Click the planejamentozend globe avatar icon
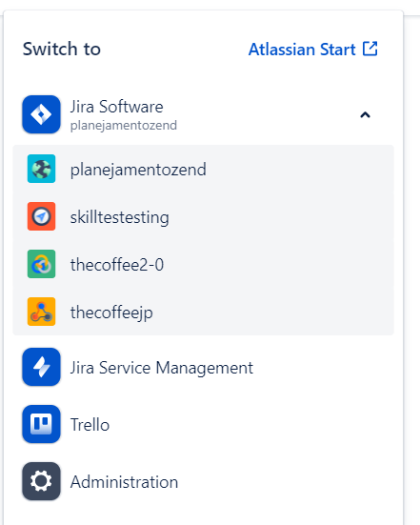 tap(41, 169)
